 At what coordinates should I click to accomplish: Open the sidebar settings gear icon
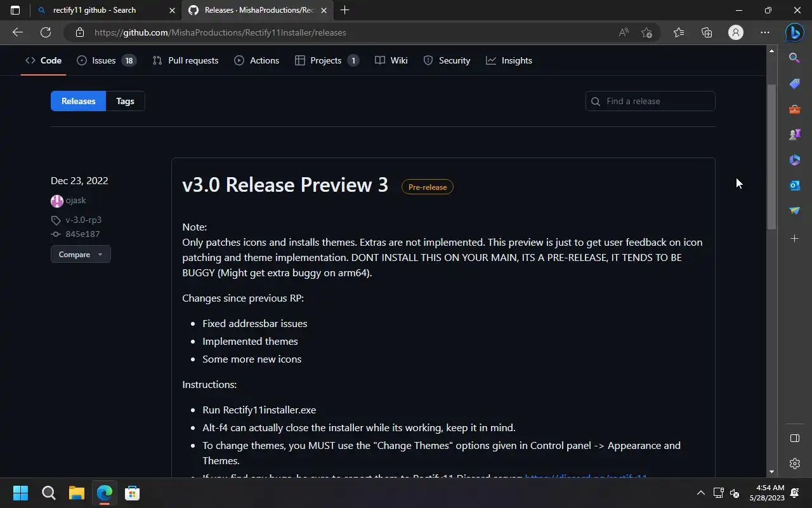tap(794, 464)
